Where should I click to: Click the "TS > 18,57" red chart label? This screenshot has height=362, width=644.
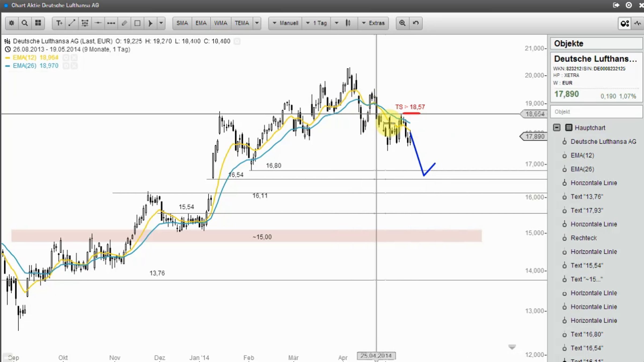[x=410, y=107]
